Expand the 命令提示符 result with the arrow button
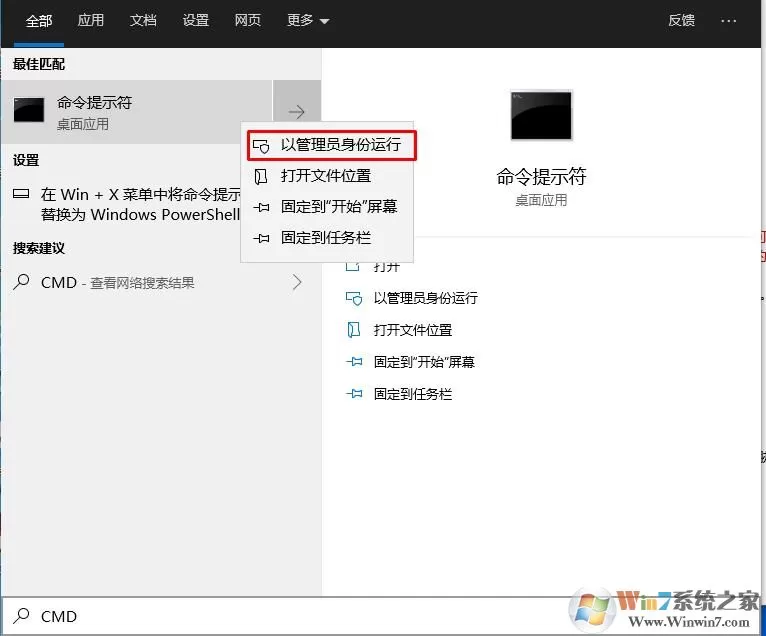Viewport: 766px width, 636px height. point(297,112)
